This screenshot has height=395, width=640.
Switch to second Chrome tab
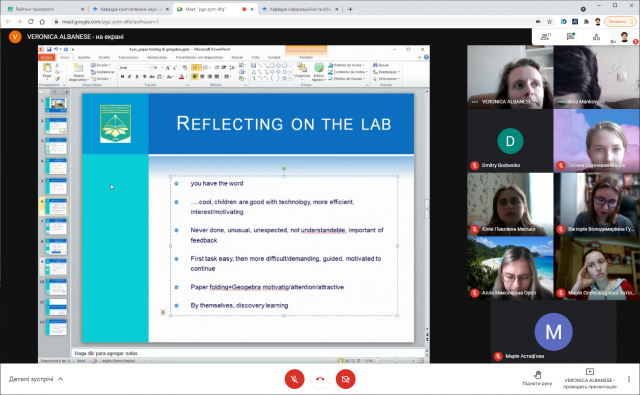[130, 9]
